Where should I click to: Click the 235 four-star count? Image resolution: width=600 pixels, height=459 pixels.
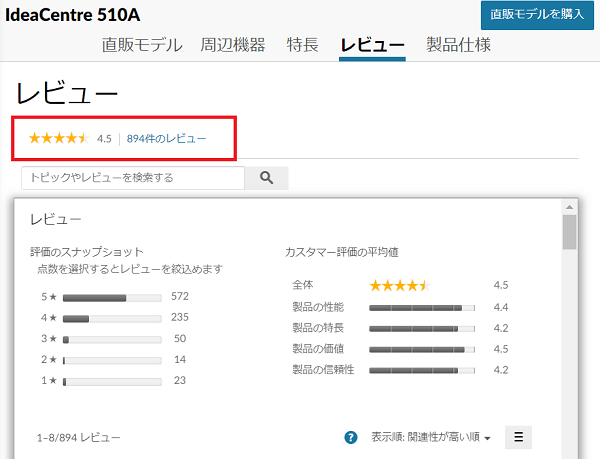pos(180,317)
